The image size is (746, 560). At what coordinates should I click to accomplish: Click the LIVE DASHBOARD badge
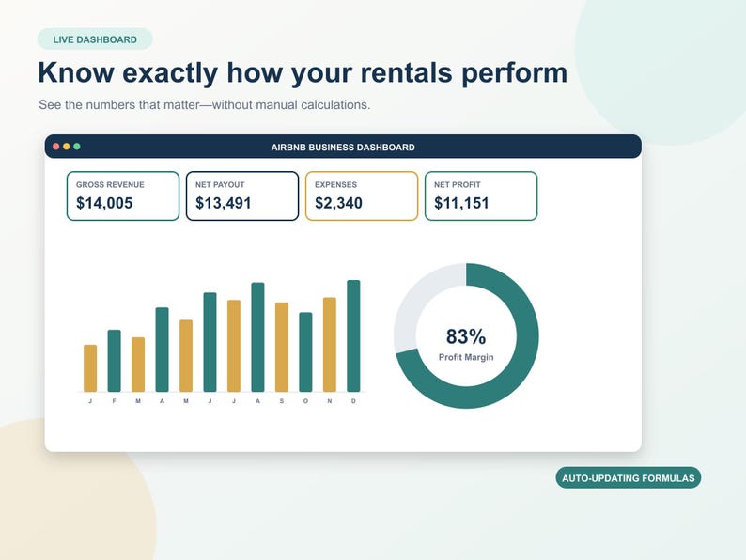pos(95,39)
